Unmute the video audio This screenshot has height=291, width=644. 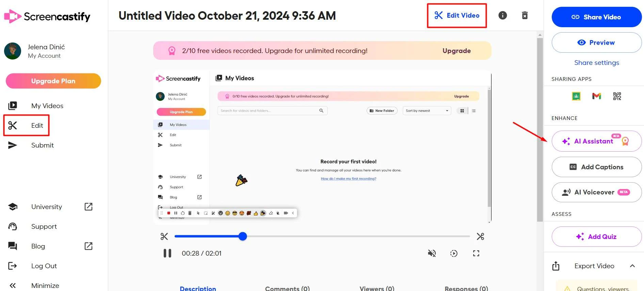(x=432, y=253)
